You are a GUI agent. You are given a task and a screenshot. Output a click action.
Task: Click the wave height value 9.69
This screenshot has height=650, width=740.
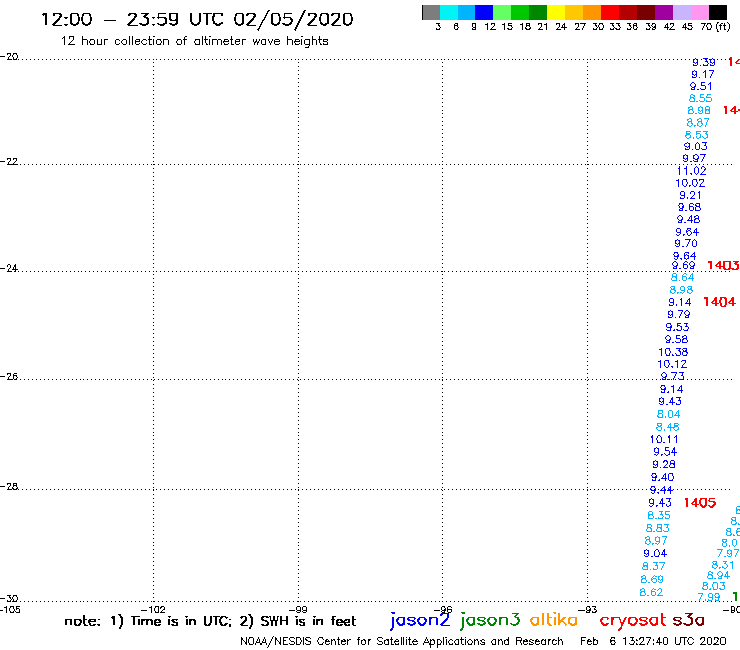pyautogui.click(x=683, y=266)
